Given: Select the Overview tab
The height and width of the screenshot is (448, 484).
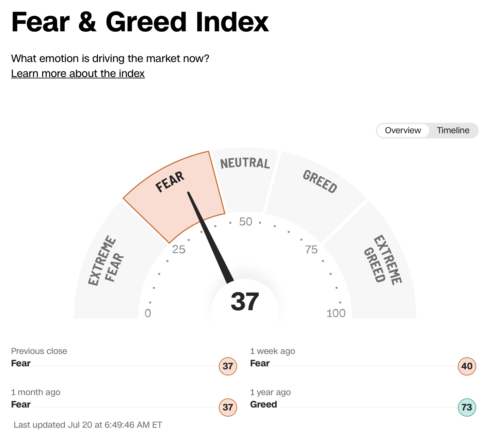Looking at the screenshot, I should (403, 130).
